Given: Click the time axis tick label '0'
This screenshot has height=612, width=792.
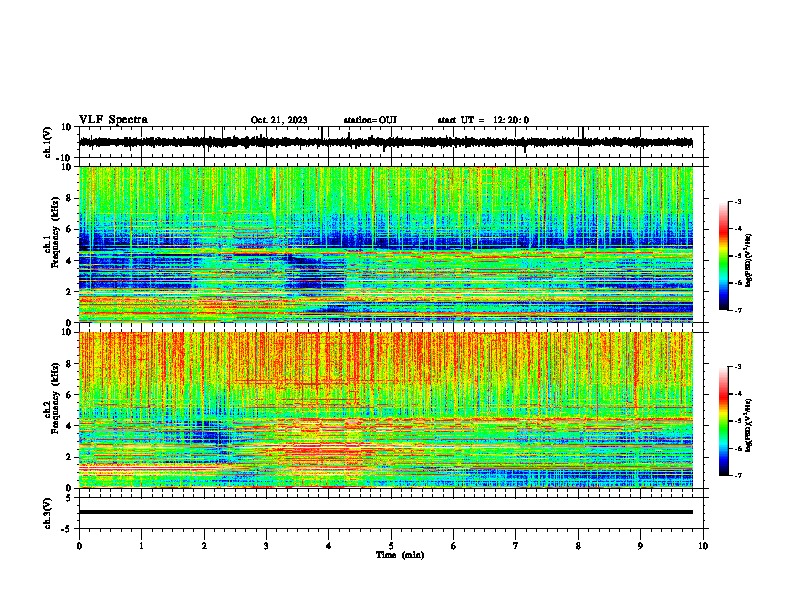Looking at the screenshot, I should pyautogui.click(x=79, y=546).
